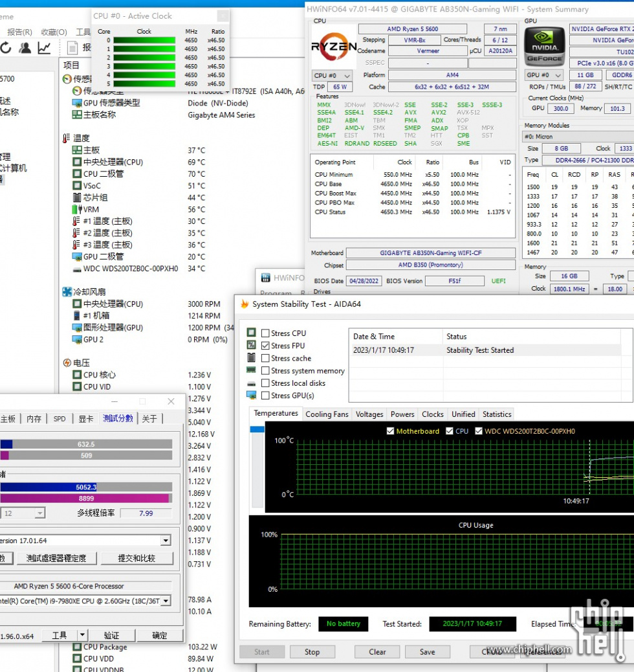Click the 提交和比较 button
634x672 pixels.
point(137,558)
